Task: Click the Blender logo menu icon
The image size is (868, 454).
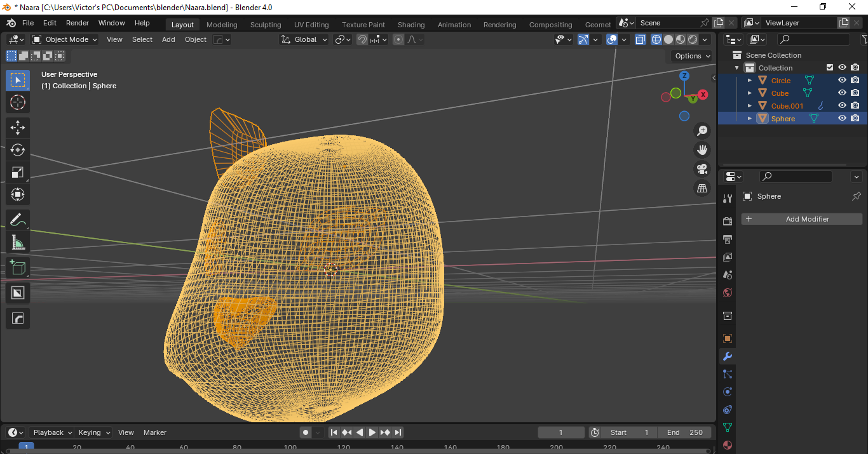Action: [x=11, y=23]
